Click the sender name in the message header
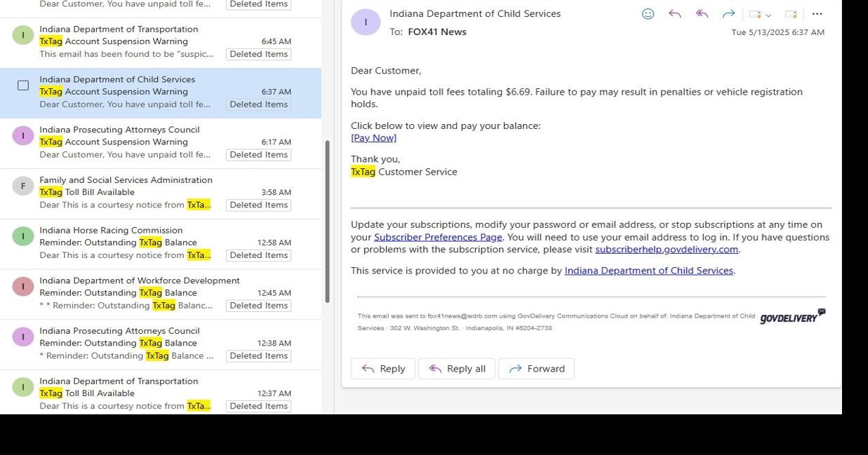 pos(475,13)
